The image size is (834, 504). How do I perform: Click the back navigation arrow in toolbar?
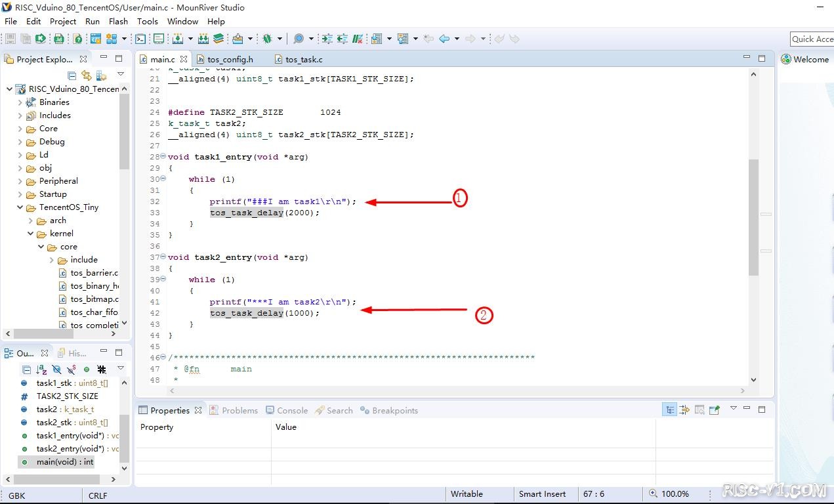point(444,39)
